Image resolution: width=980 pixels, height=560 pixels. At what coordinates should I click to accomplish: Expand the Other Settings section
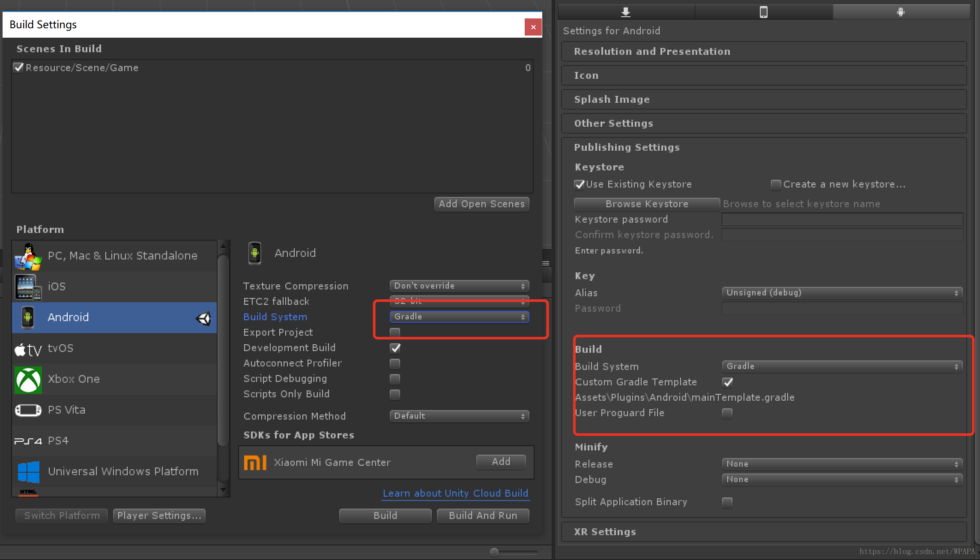764,123
